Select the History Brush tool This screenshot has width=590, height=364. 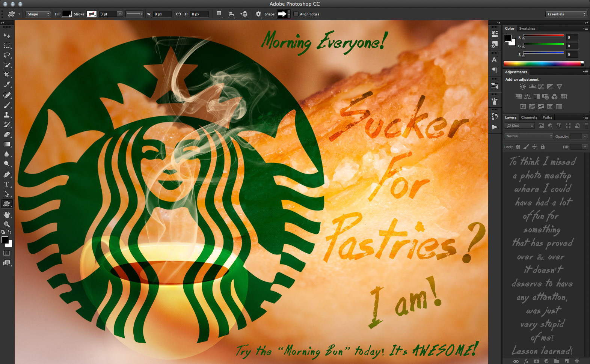coord(7,125)
